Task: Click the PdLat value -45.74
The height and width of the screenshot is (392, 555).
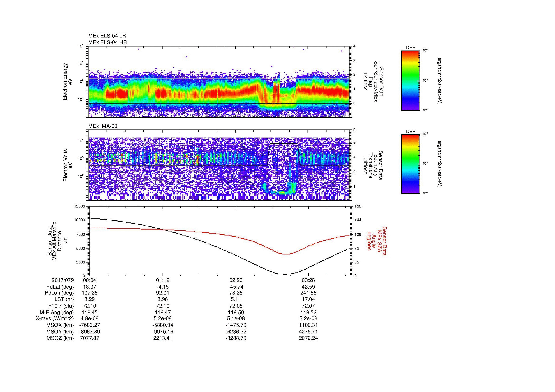Action: click(236, 287)
